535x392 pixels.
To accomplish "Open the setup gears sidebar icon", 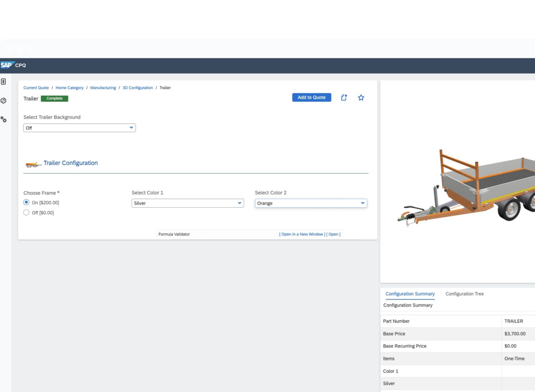I will click(x=4, y=119).
